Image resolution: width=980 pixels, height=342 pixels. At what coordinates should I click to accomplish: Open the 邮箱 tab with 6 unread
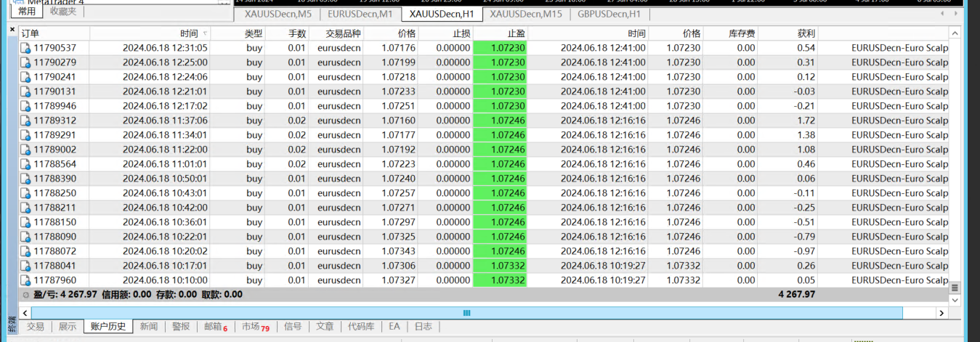pyautogui.click(x=216, y=327)
